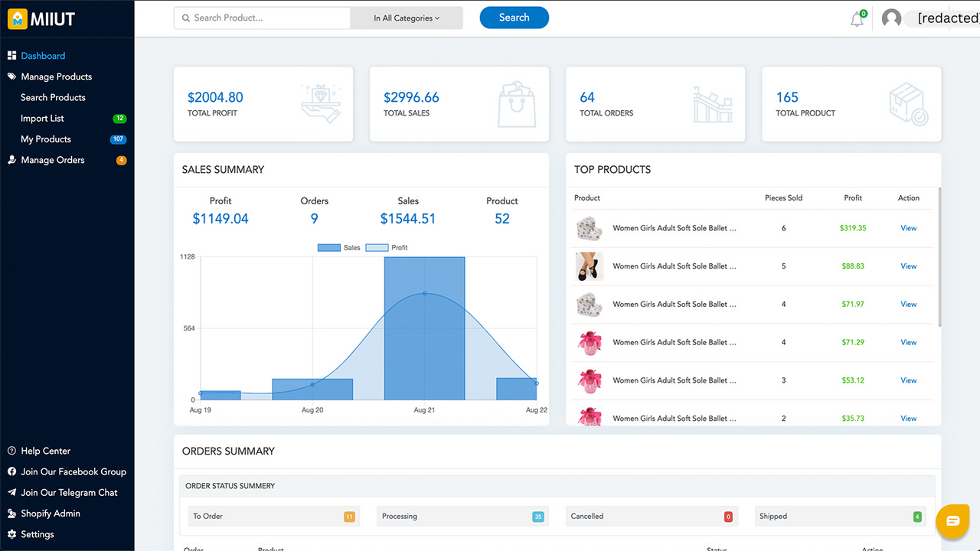Click thumbnail of product with 6 pieces sold

pyautogui.click(x=590, y=228)
